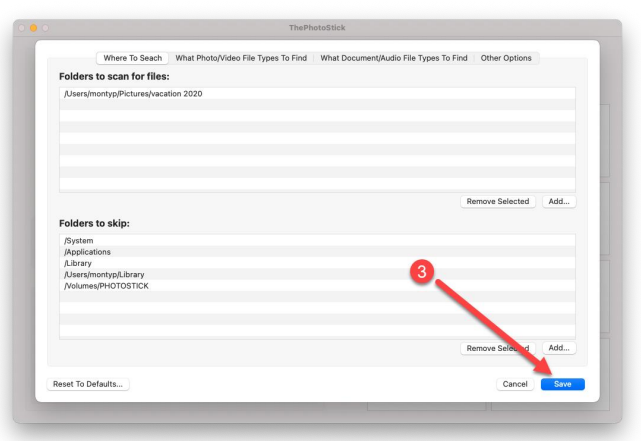Select /Volumes/PHOTOSTICK skip folder row
641x441 pixels.
pyautogui.click(x=317, y=286)
